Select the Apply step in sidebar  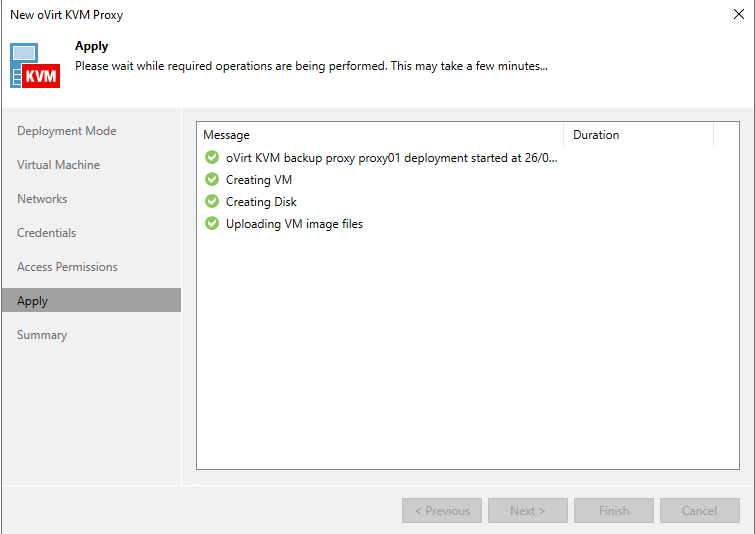tap(33, 301)
